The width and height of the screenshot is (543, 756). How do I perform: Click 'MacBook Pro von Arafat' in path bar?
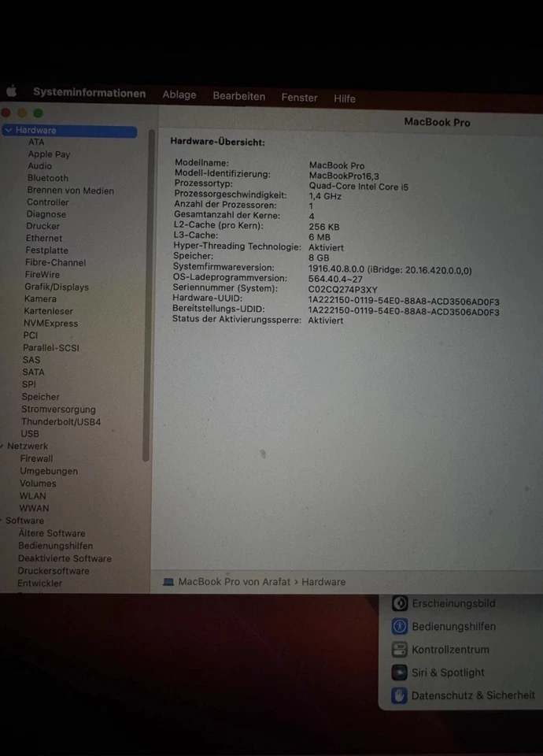(x=235, y=581)
